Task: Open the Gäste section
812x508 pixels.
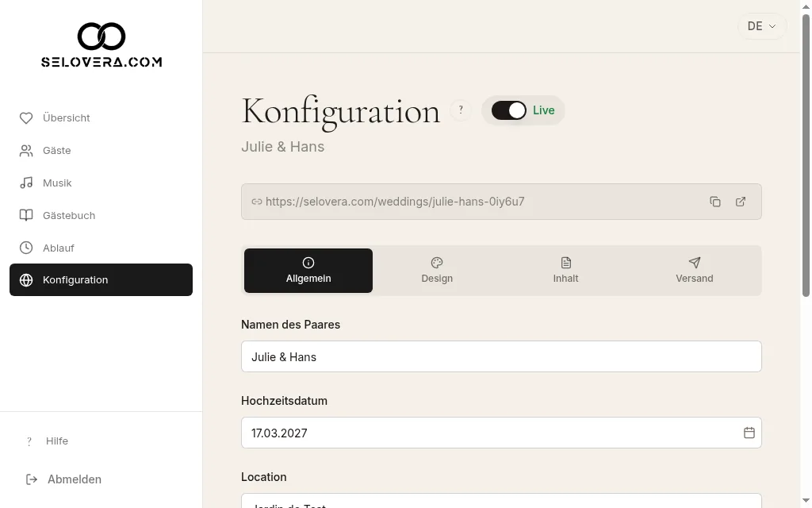Action: pyautogui.click(x=101, y=151)
